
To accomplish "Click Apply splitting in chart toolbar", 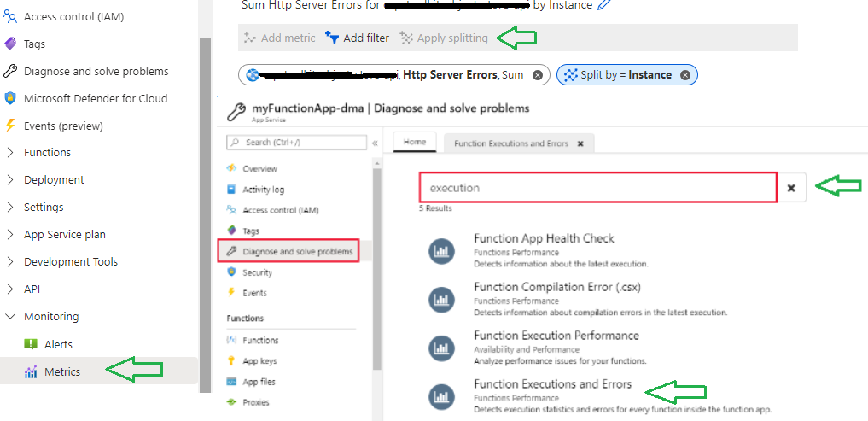I will click(x=444, y=38).
